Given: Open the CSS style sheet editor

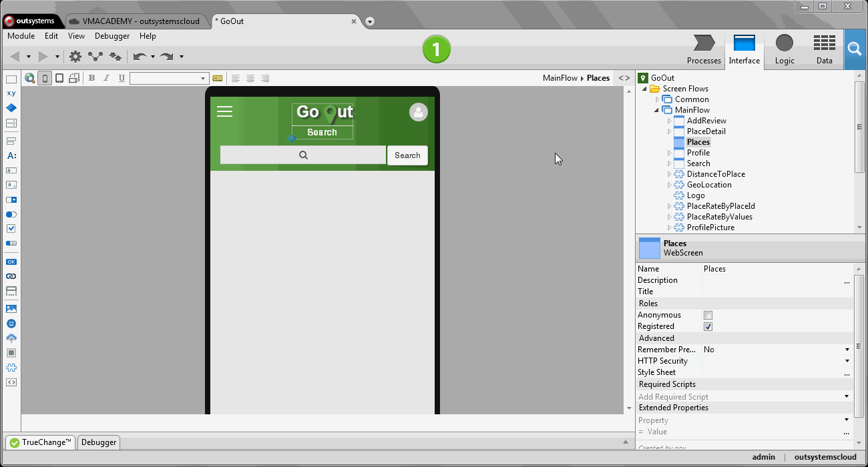Looking at the screenshot, I should [x=217, y=78].
